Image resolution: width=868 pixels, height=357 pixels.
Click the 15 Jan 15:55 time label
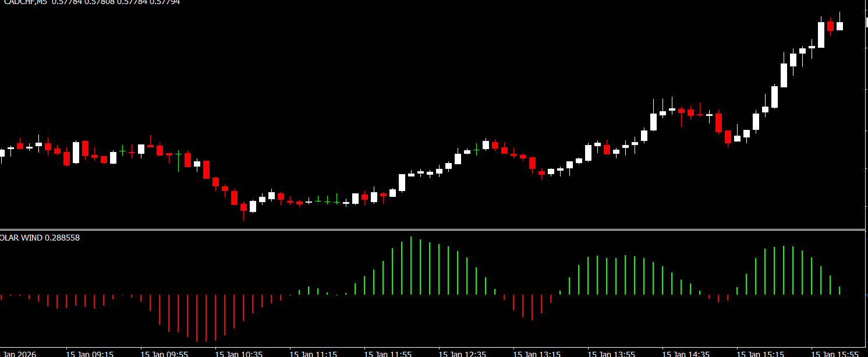tap(835, 354)
